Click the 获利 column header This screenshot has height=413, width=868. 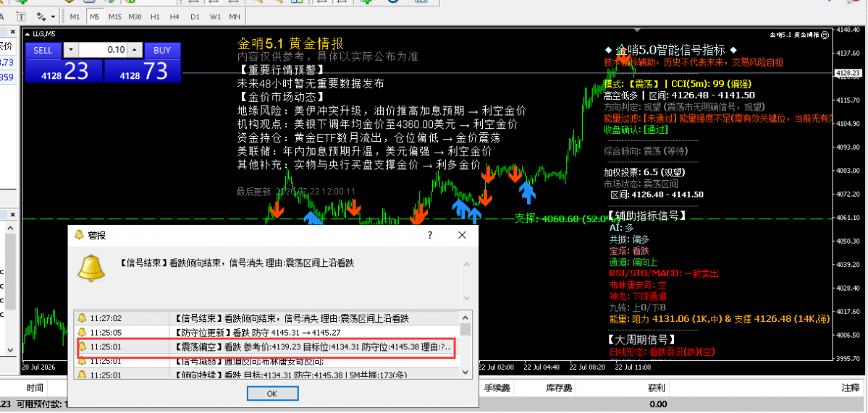pyautogui.click(x=657, y=388)
